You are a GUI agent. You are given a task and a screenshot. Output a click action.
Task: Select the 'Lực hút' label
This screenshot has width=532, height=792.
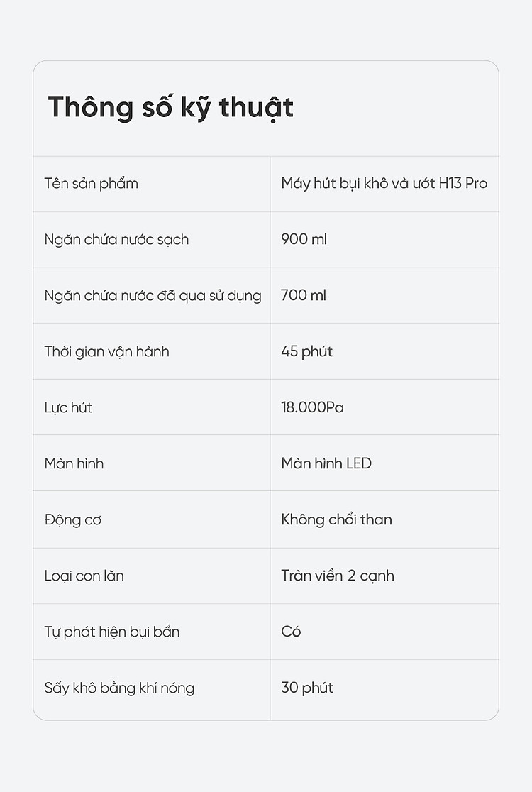68,407
